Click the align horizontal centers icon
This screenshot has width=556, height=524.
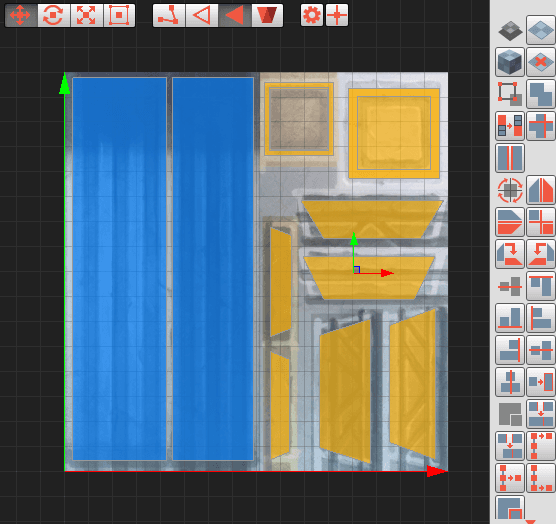(x=540, y=350)
